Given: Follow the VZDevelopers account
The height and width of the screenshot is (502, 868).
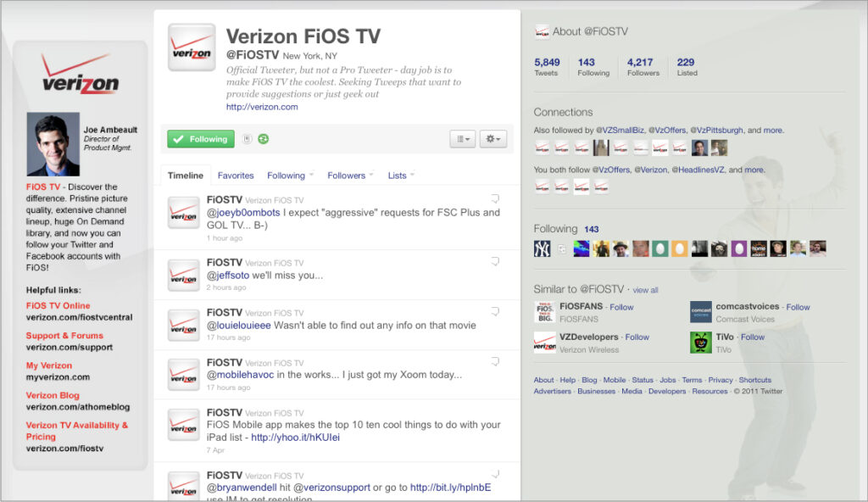Looking at the screenshot, I should tap(637, 337).
